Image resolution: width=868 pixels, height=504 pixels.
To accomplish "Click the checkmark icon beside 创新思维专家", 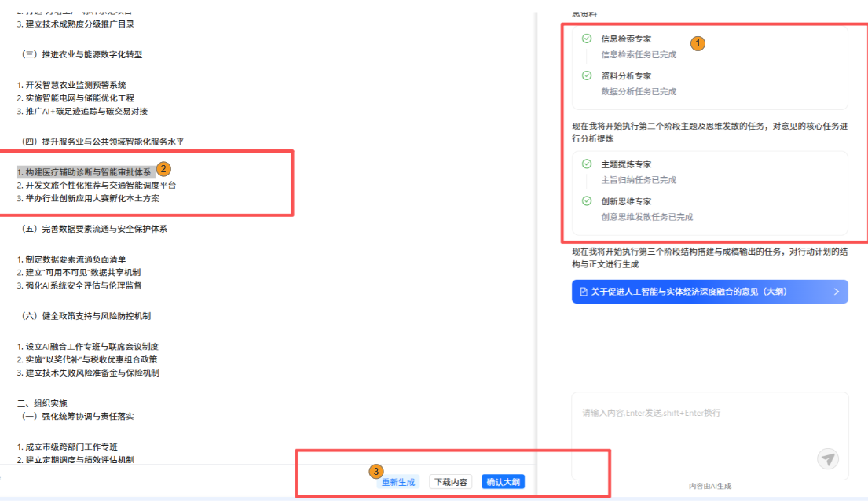I will pyautogui.click(x=587, y=201).
